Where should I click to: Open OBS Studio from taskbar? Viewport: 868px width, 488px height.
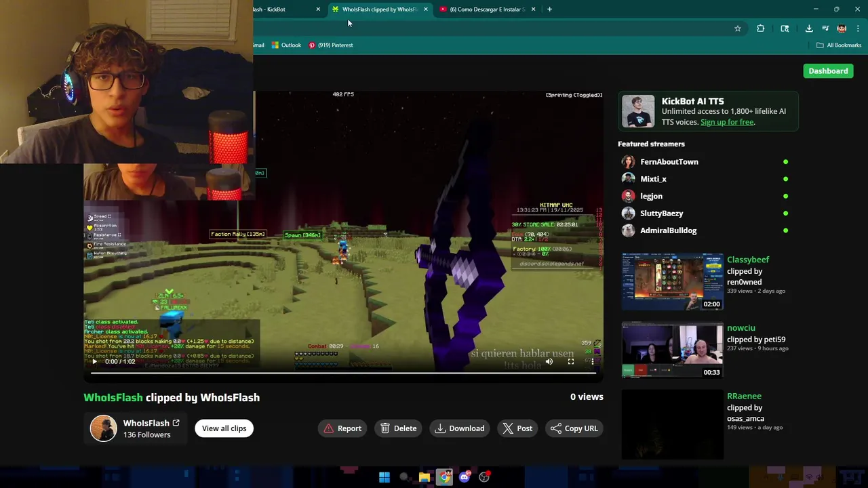coord(484,477)
